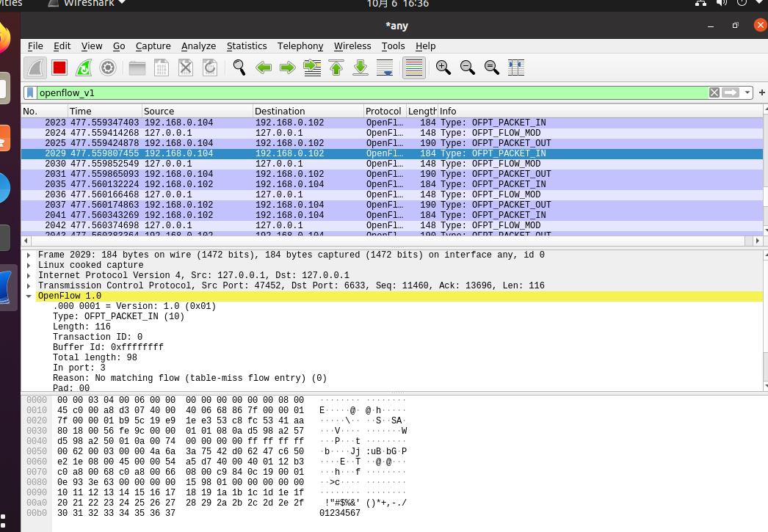This screenshot has height=532, width=768.
Task: Sort packets by the Source column
Action: coord(198,111)
